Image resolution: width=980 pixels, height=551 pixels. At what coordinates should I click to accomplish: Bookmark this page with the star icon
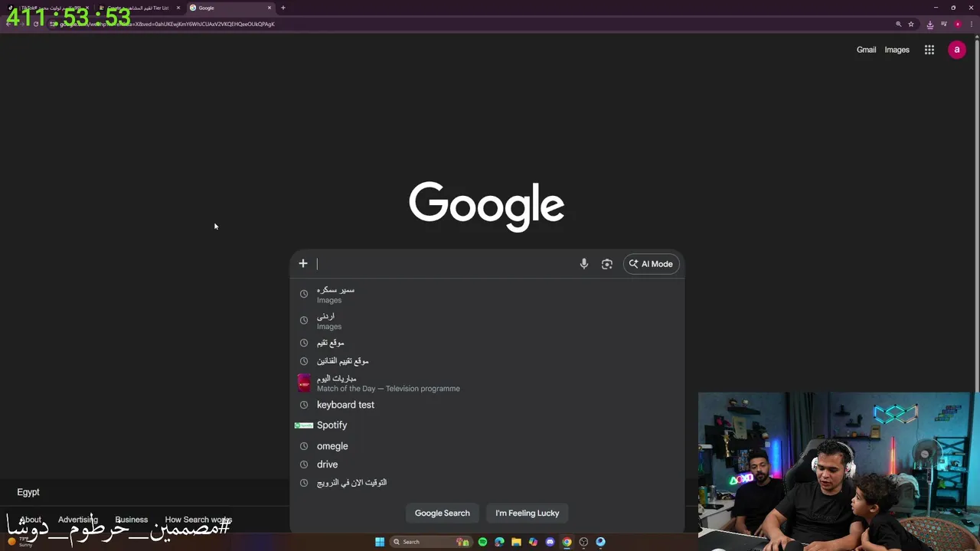coord(911,24)
